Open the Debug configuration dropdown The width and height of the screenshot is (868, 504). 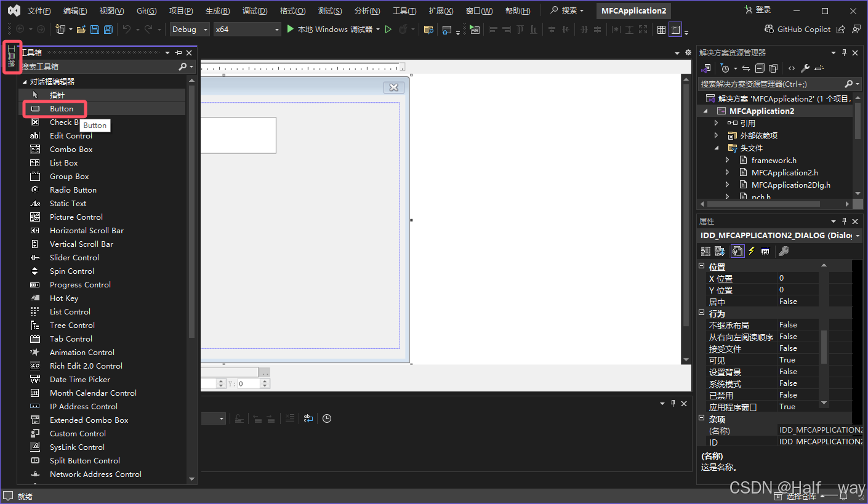click(x=190, y=30)
